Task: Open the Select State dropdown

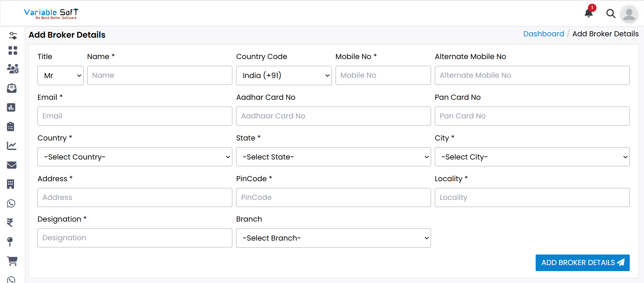Action: coord(333,157)
